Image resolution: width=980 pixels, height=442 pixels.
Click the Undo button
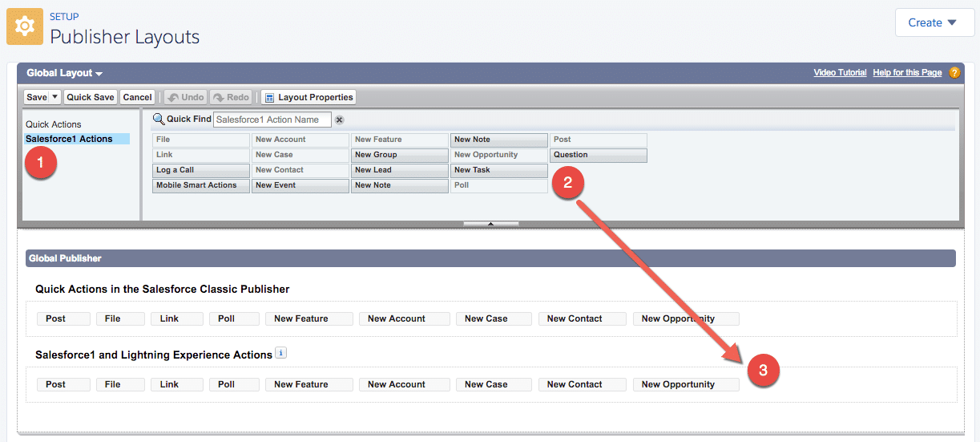tap(185, 97)
